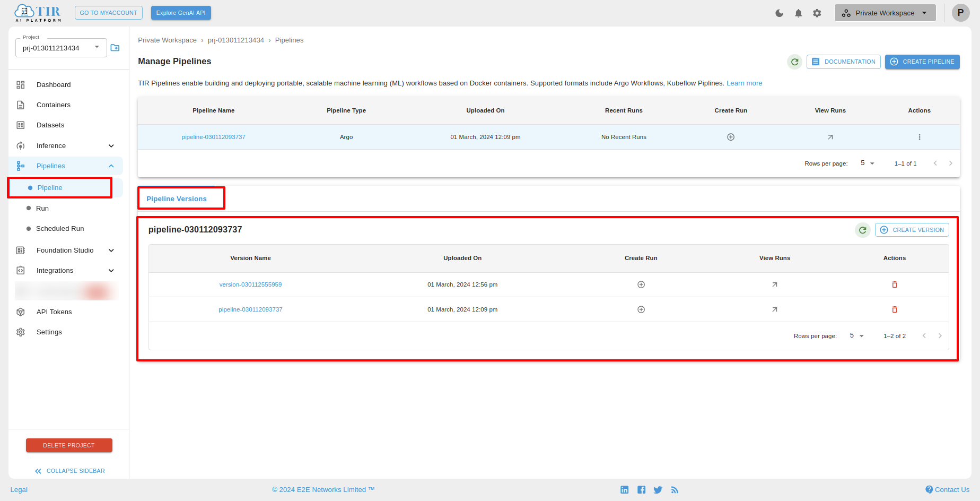Go to the previous page of the versions table
Screen dimensions: 980x501
click(924, 336)
